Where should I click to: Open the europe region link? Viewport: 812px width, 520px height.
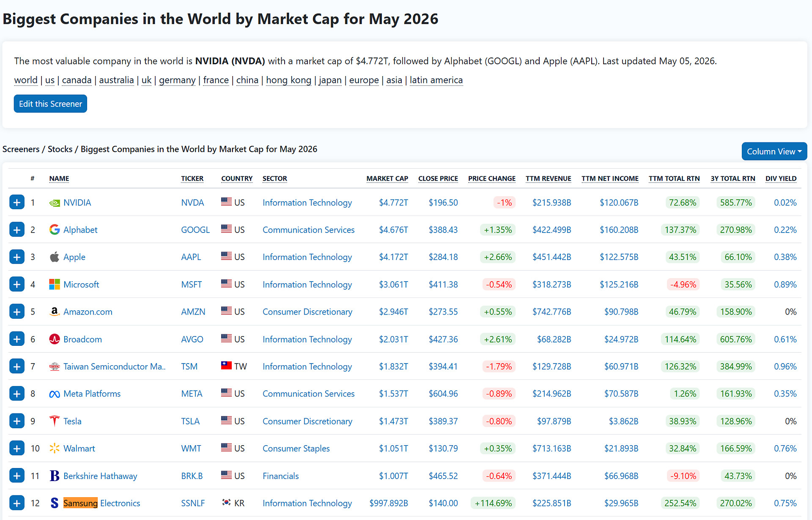pyautogui.click(x=364, y=80)
